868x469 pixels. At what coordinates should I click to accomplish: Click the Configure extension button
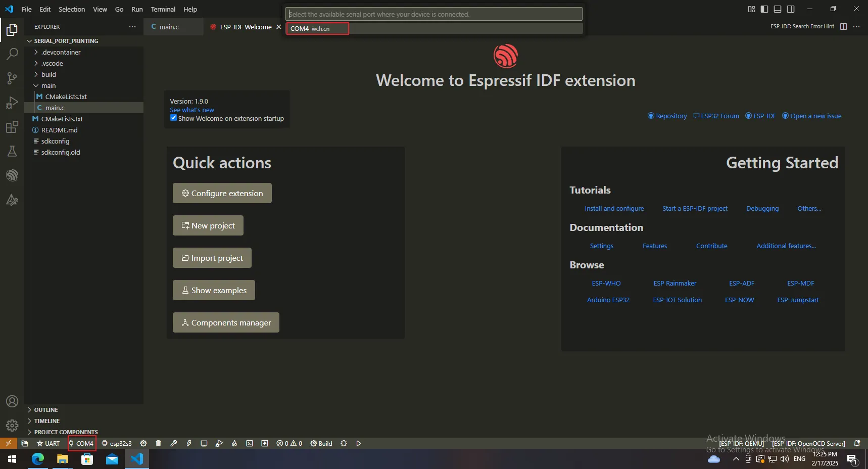click(x=222, y=193)
